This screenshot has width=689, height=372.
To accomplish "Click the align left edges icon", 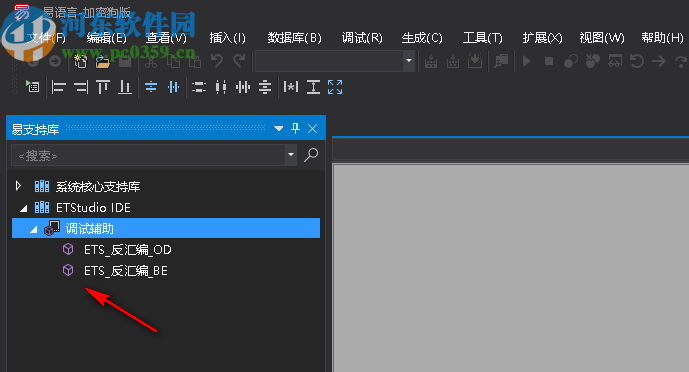I will pyautogui.click(x=58, y=87).
